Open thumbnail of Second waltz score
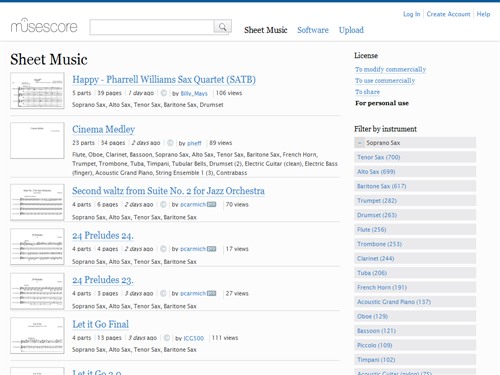The width and height of the screenshot is (500, 375). pos(37,202)
